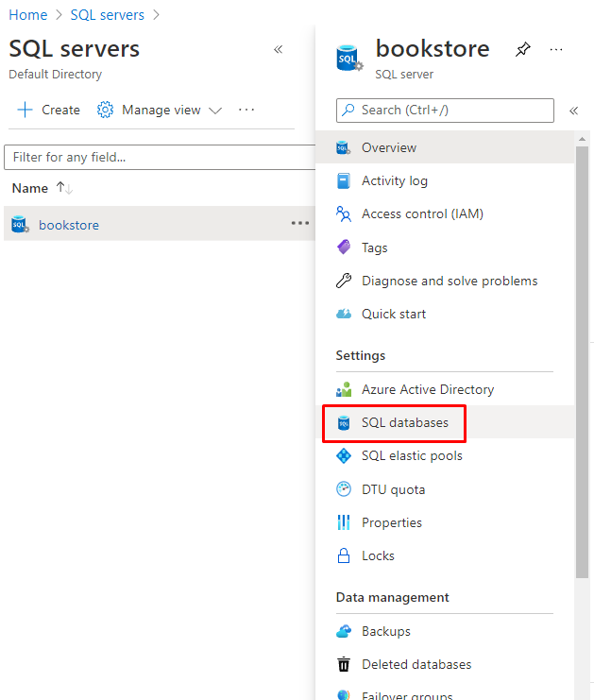
Task: Click the Quick start cloud icon
Action: 343,314
